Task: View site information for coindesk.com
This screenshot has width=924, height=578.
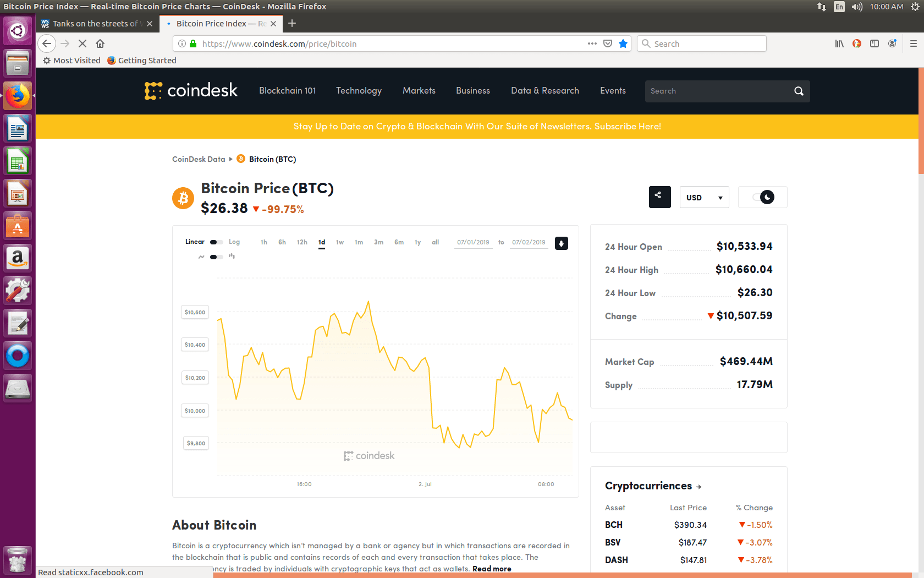Action: 182,43
